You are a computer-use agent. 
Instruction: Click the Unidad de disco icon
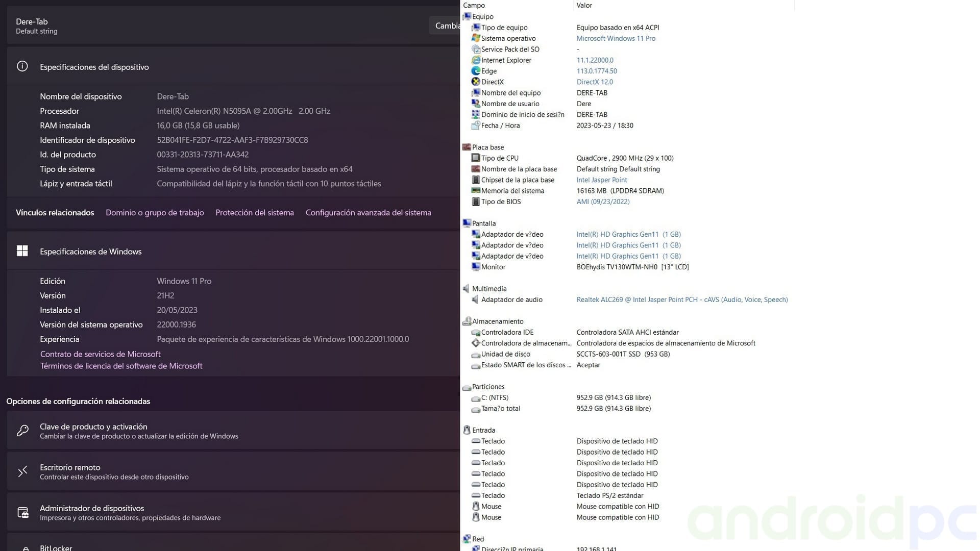click(476, 354)
